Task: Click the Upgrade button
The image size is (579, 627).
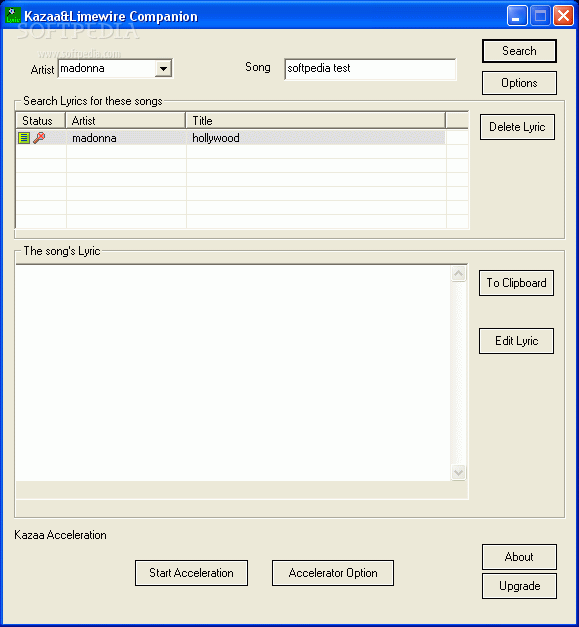Action: [x=519, y=586]
